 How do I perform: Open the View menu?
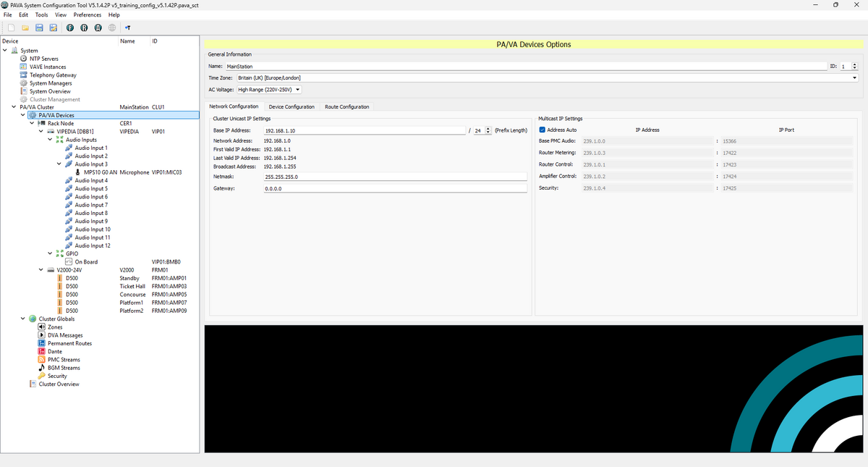(61, 14)
